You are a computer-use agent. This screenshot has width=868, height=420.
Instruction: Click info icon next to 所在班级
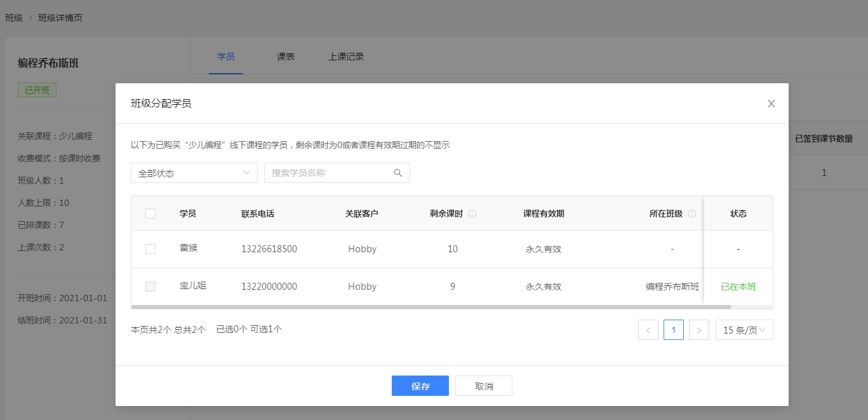point(691,214)
